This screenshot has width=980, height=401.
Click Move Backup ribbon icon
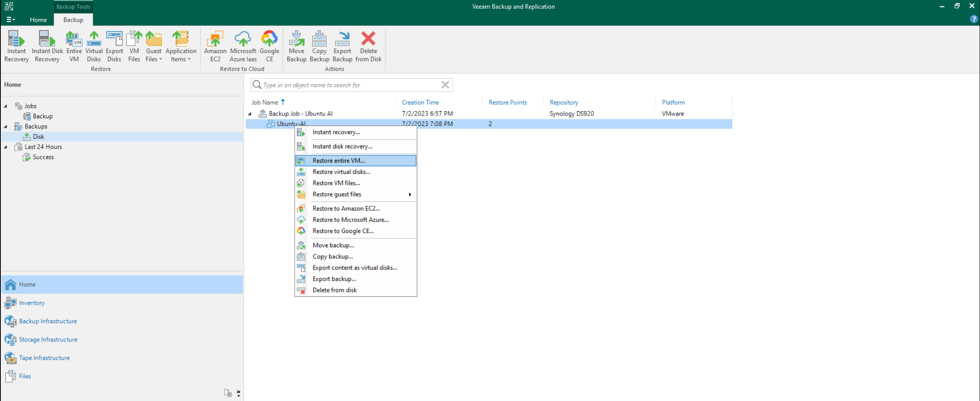296,46
